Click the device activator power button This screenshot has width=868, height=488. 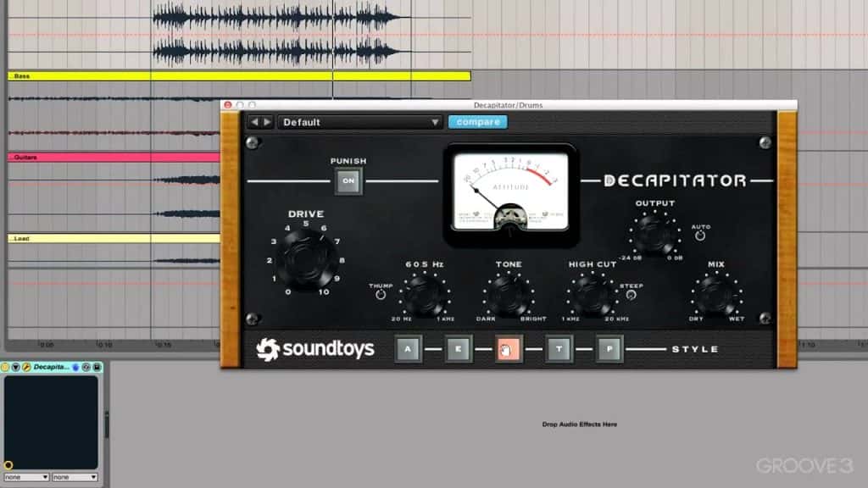[x=6, y=367]
